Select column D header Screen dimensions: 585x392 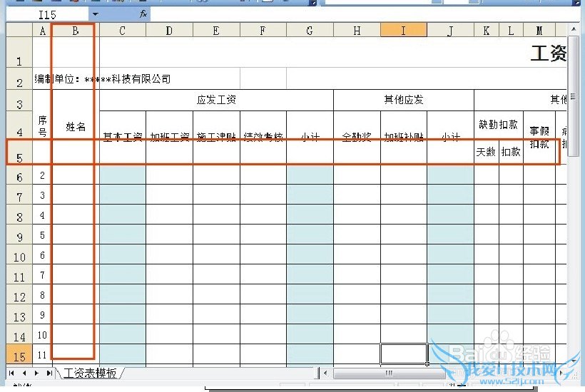(169, 30)
